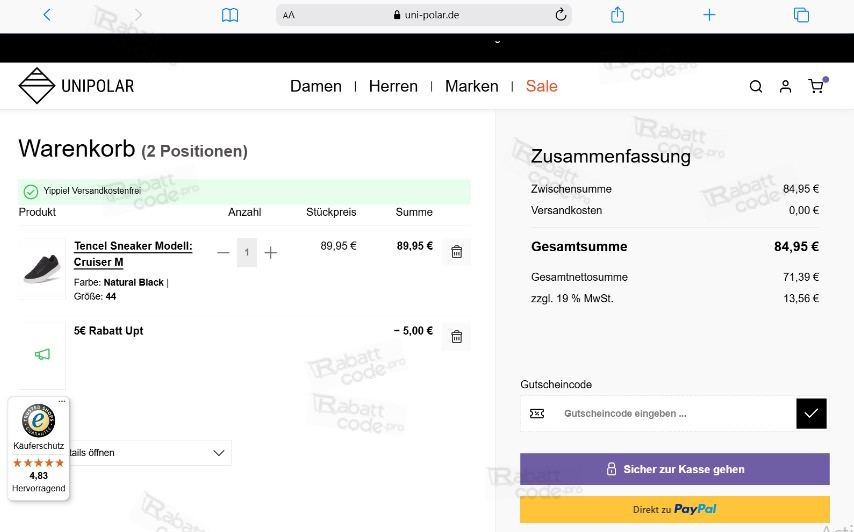Viewport: 854px width, 532px height.
Task: Go back with Safari's back arrow
Action: click(47, 15)
